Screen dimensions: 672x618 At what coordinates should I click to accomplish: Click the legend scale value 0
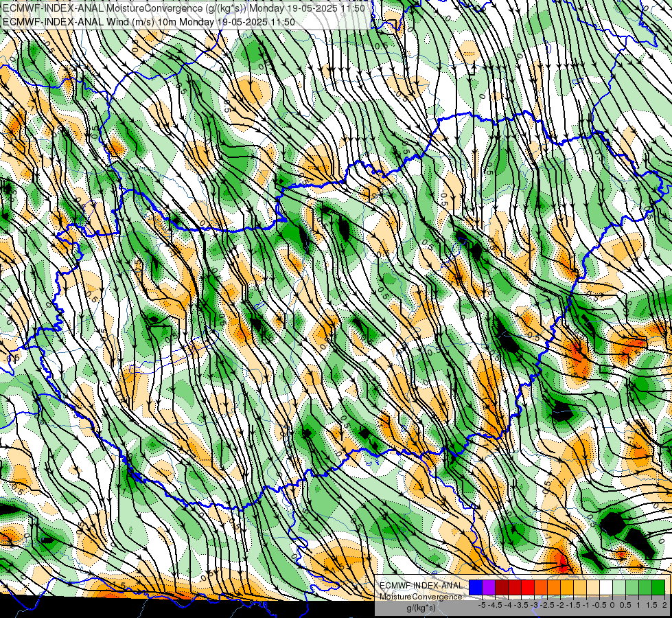[612, 605]
